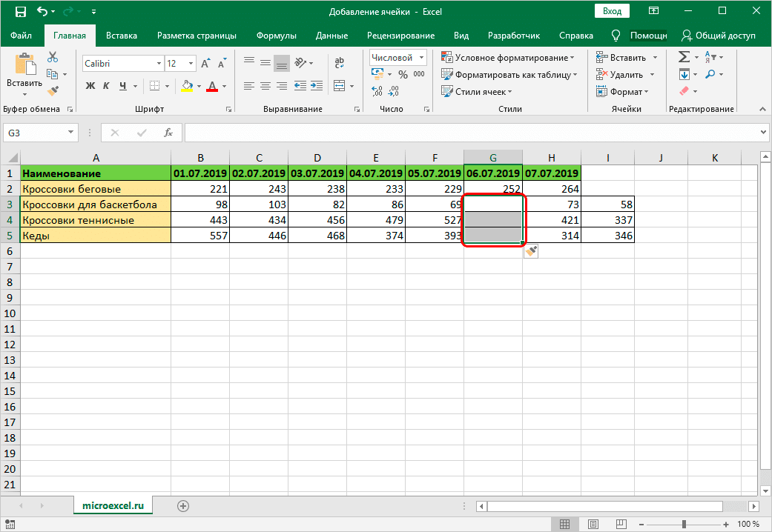Click the AutoSum sigma icon
Viewport: 772px width, 532px height.
[x=684, y=57]
